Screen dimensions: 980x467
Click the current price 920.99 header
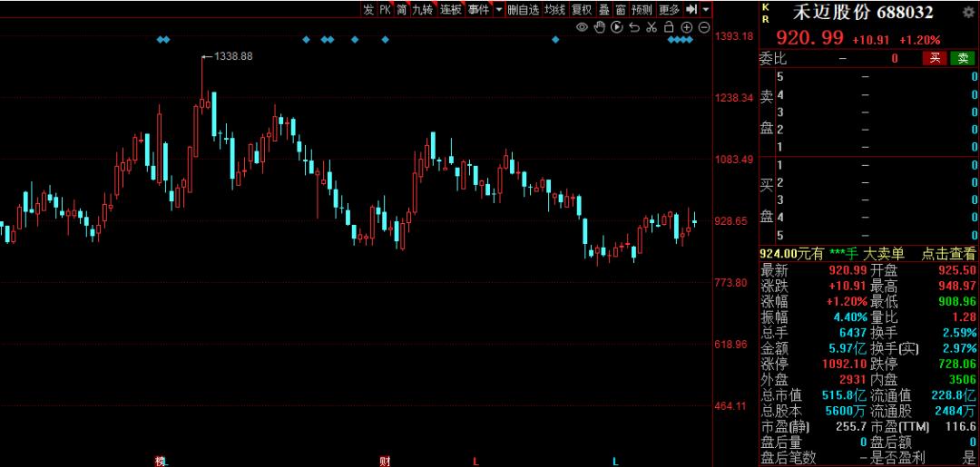[x=810, y=39]
